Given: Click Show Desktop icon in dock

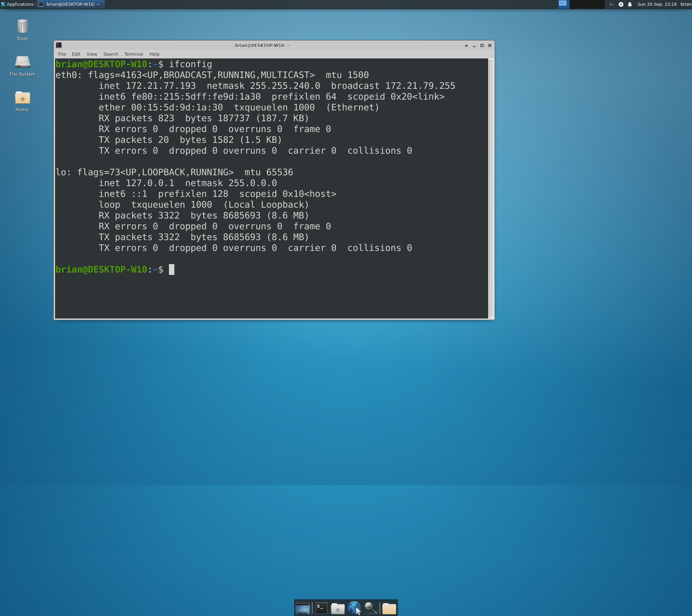Looking at the screenshot, I should pyautogui.click(x=302, y=608).
